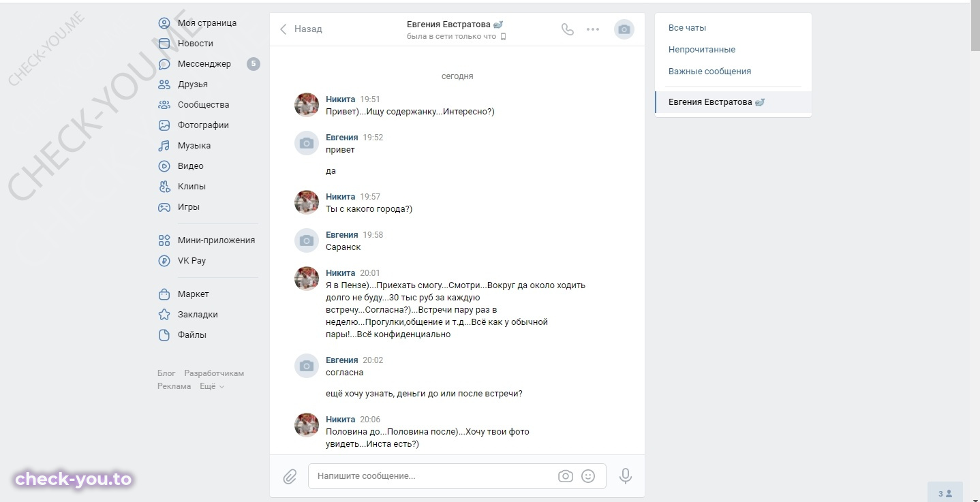Click the Мессенджер chat bubble icon
The height and width of the screenshot is (502, 980).
pyautogui.click(x=164, y=64)
